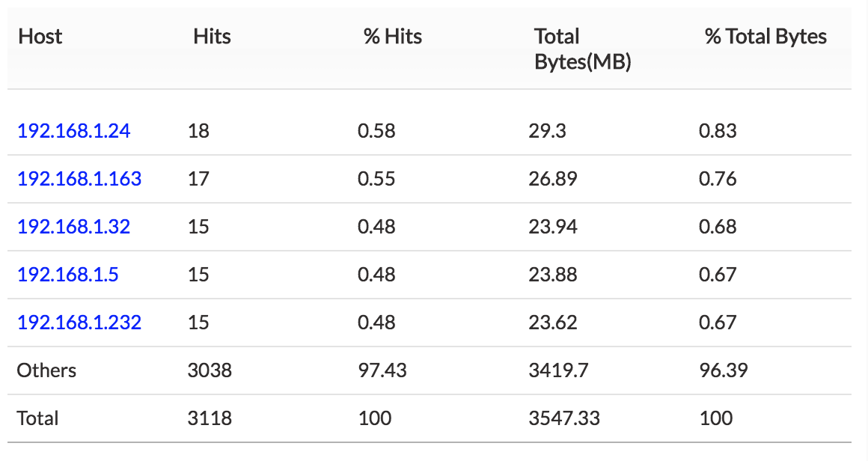This screenshot has height=461, width=868.
Task: Select the 97.43 percent hits cell
Action: (x=382, y=370)
